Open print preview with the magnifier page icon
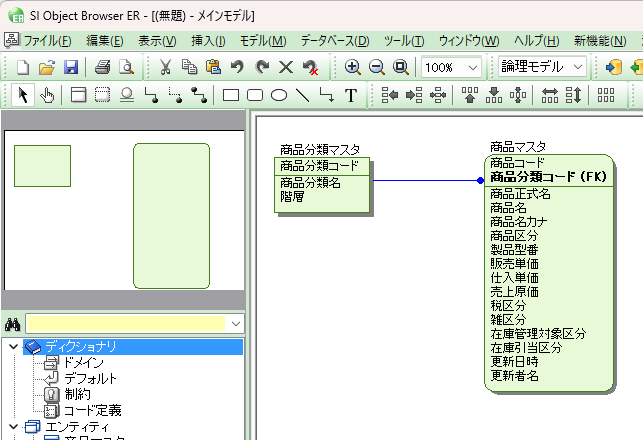The width and height of the screenshot is (643, 440). [126, 67]
